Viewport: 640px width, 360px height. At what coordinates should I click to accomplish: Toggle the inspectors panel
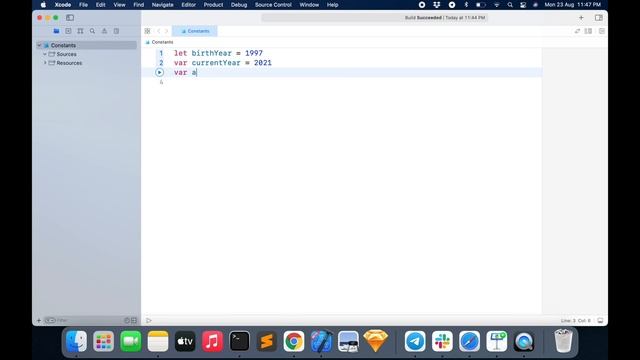point(599,18)
